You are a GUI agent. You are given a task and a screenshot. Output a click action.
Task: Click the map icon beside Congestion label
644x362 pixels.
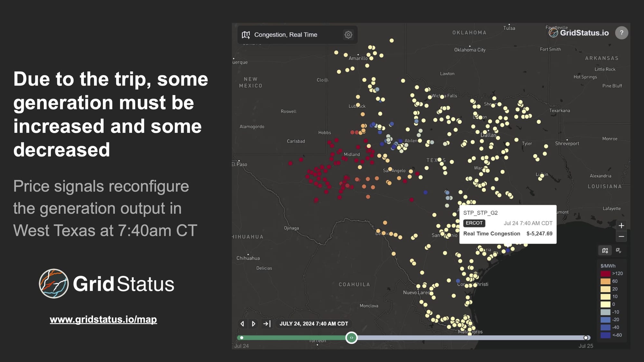(246, 35)
